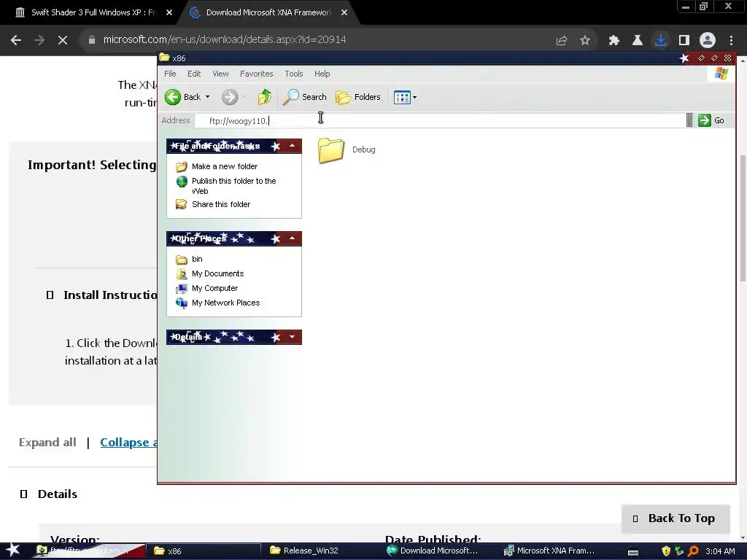
Task: Open the Tools menu
Action: click(x=294, y=74)
